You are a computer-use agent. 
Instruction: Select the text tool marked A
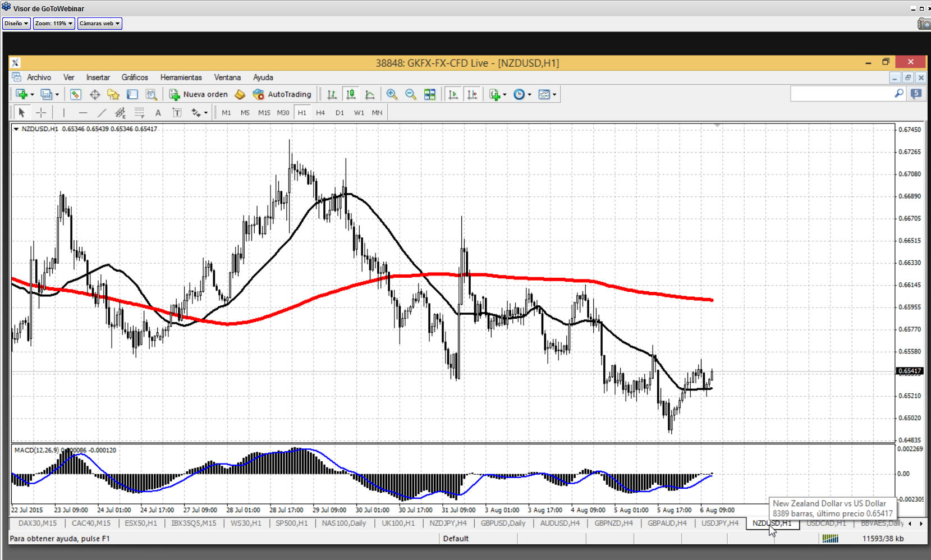(x=158, y=113)
